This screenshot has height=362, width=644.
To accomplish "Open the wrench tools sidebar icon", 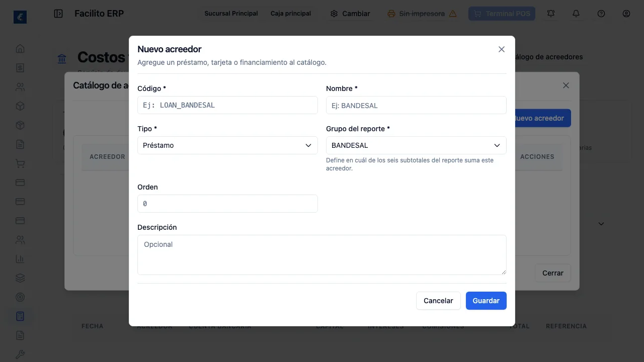I will coord(20,354).
